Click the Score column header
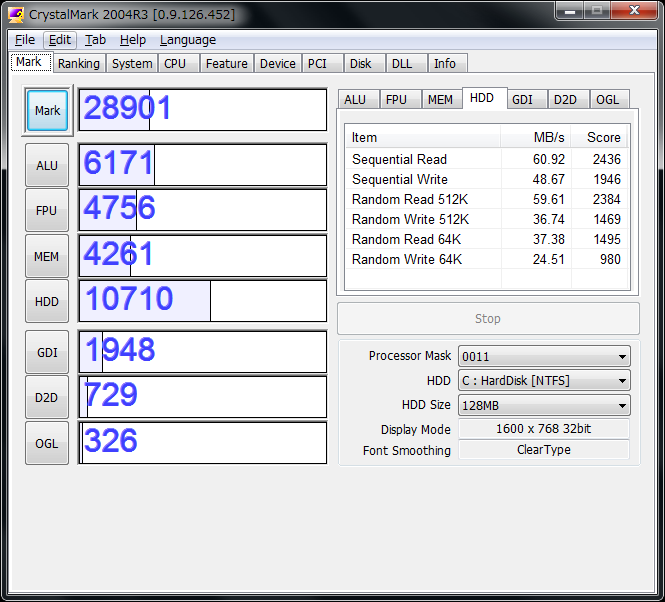The width and height of the screenshot is (665, 602). tap(599, 137)
